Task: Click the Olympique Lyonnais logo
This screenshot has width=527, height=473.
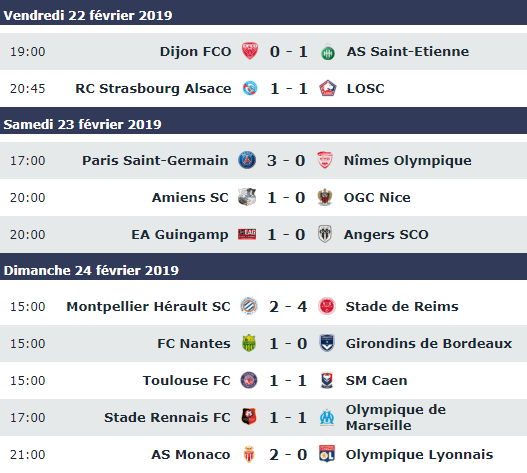Action: coord(327,454)
